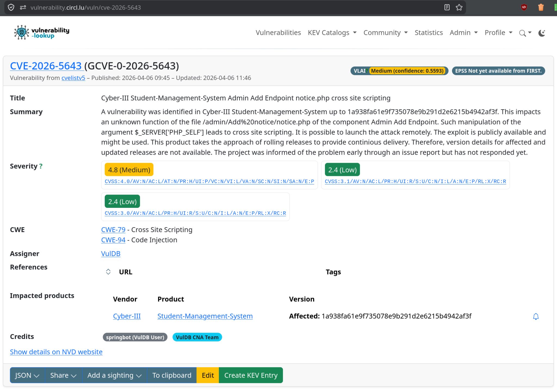This screenshot has height=392, width=557.
Task: Go to Vulnerabilities in the navbar
Action: click(278, 33)
